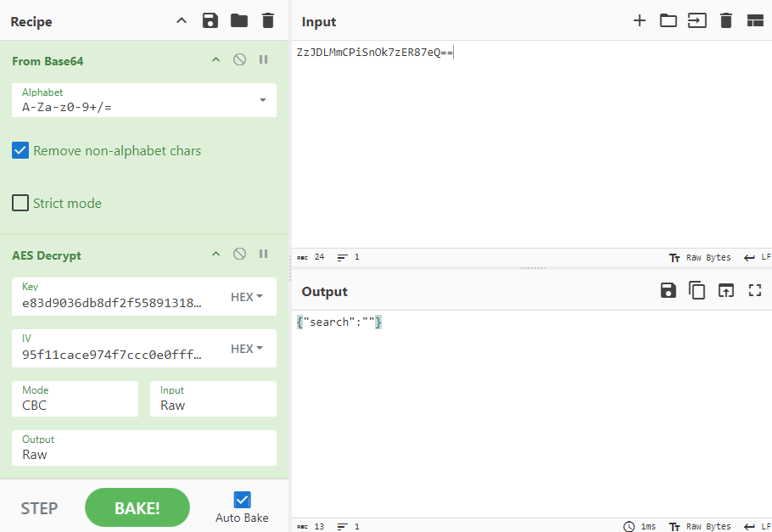This screenshot has height=532, width=772.
Task: Click the input length 24 status
Action: click(x=311, y=257)
